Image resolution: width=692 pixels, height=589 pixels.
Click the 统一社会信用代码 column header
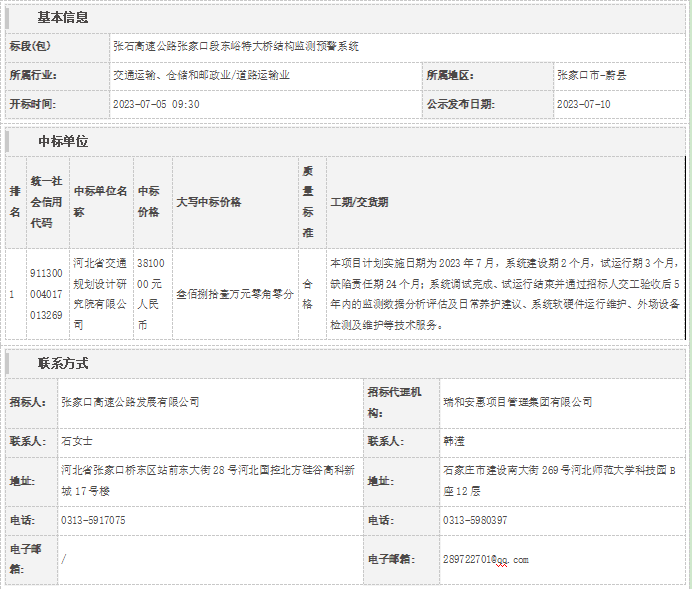[x=46, y=202]
